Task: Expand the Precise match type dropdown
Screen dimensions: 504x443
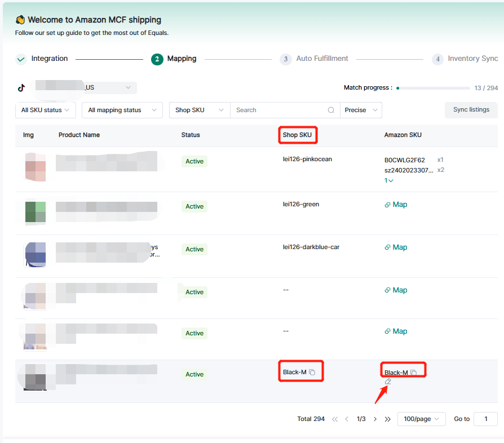Action: (x=361, y=110)
